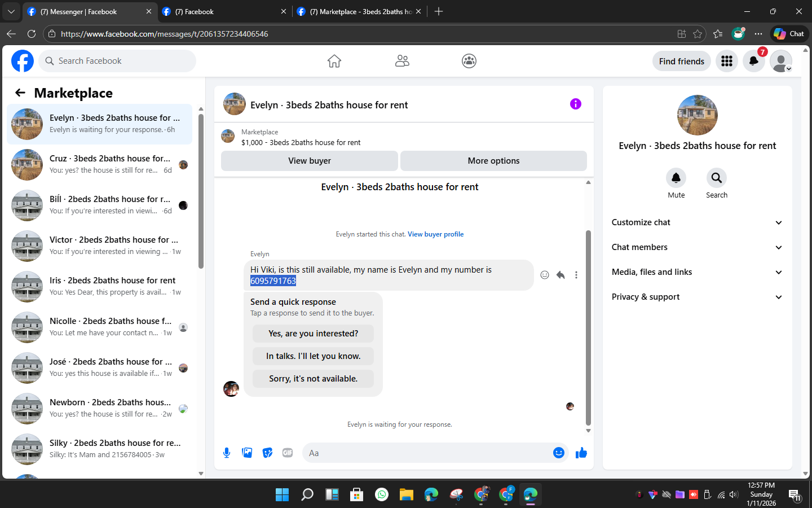Click the listing thumbnail in right panel
Screen dimensions: 812x508
click(x=698, y=115)
